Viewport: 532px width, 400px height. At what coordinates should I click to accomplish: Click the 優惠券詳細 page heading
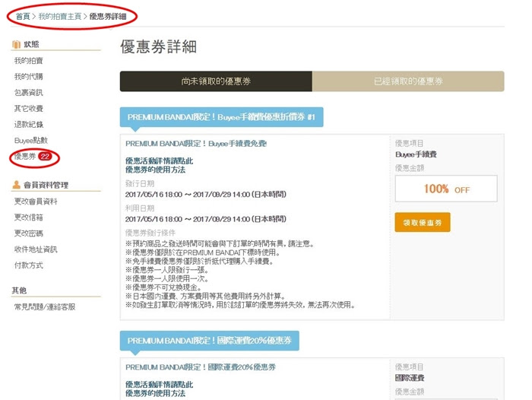158,46
